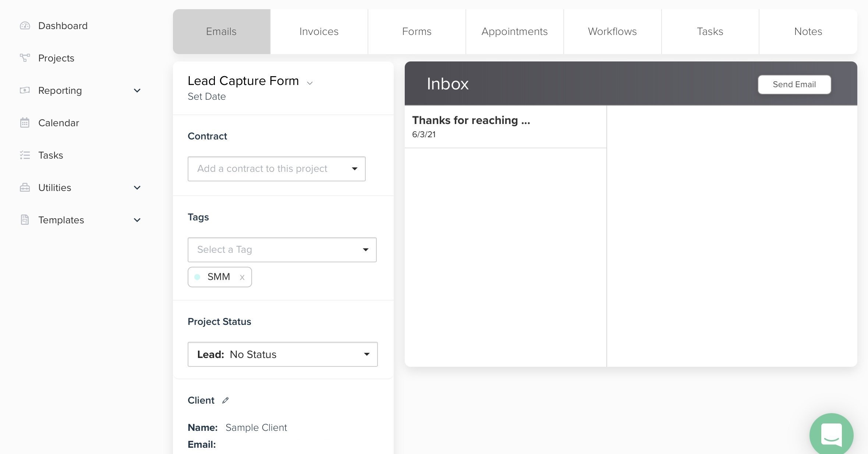The height and width of the screenshot is (454, 868).
Task: Click the Projects node icon in sidebar
Action: [25, 58]
